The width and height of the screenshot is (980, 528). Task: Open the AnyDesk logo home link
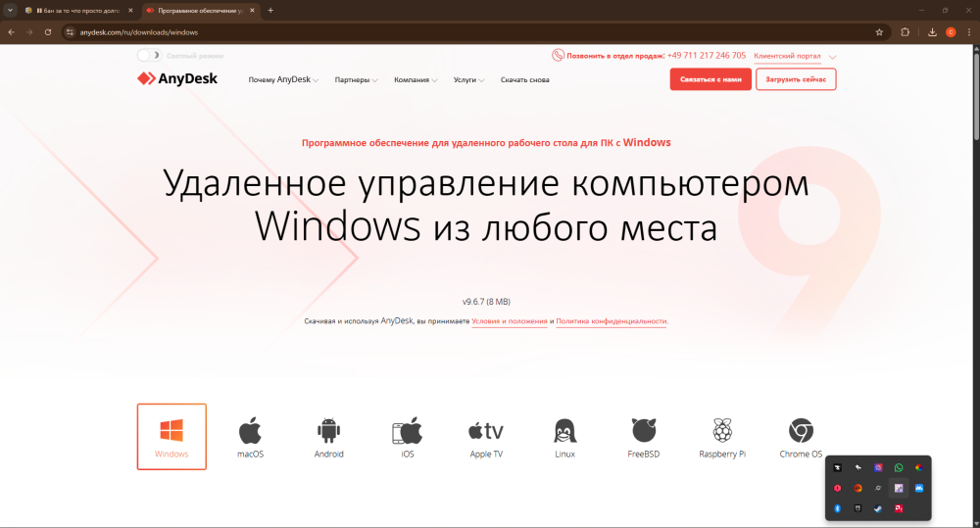click(x=177, y=78)
